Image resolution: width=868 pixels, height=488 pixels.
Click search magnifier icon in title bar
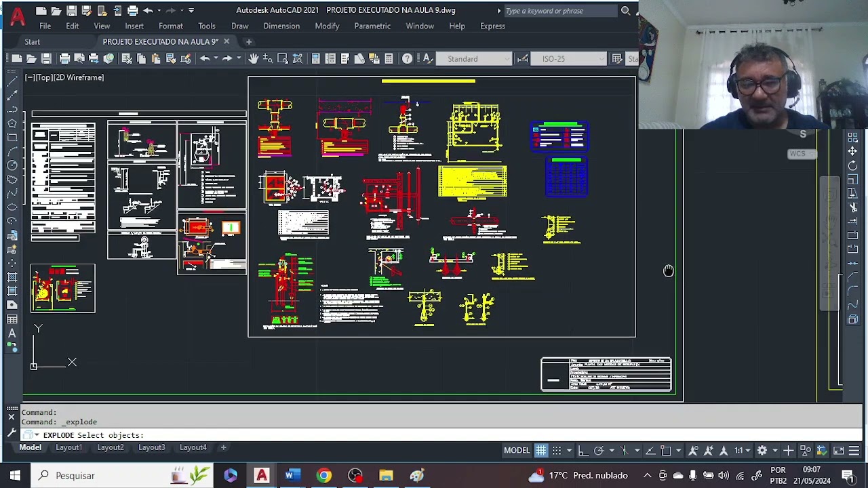[626, 11]
